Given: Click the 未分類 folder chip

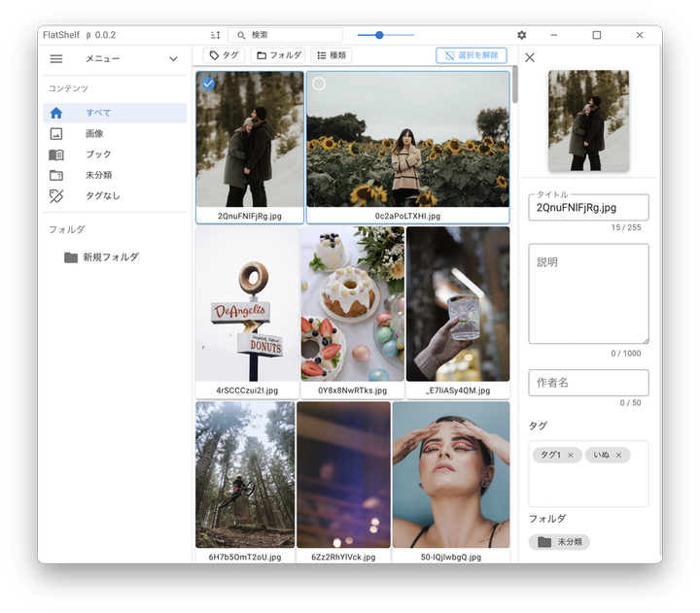Looking at the screenshot, I should [559, 542].
